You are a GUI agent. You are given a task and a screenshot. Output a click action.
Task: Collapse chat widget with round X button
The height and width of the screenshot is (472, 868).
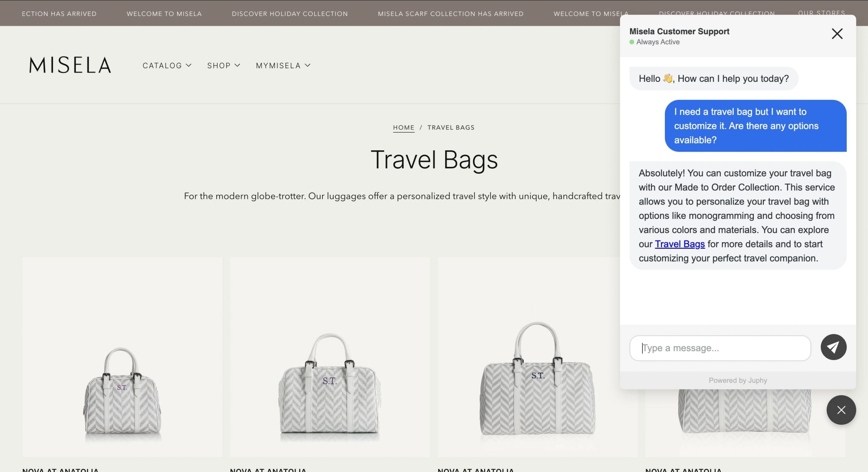tap(841, 410)
